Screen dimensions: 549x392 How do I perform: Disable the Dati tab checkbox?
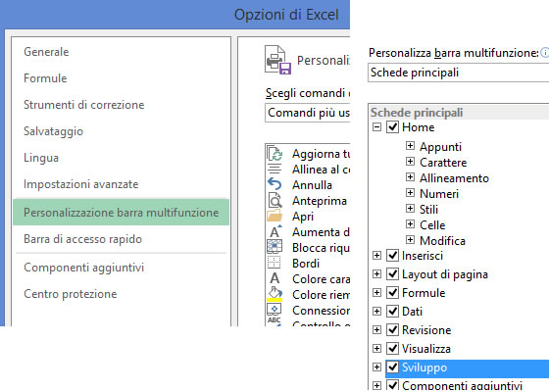click(x=392, y=311)
